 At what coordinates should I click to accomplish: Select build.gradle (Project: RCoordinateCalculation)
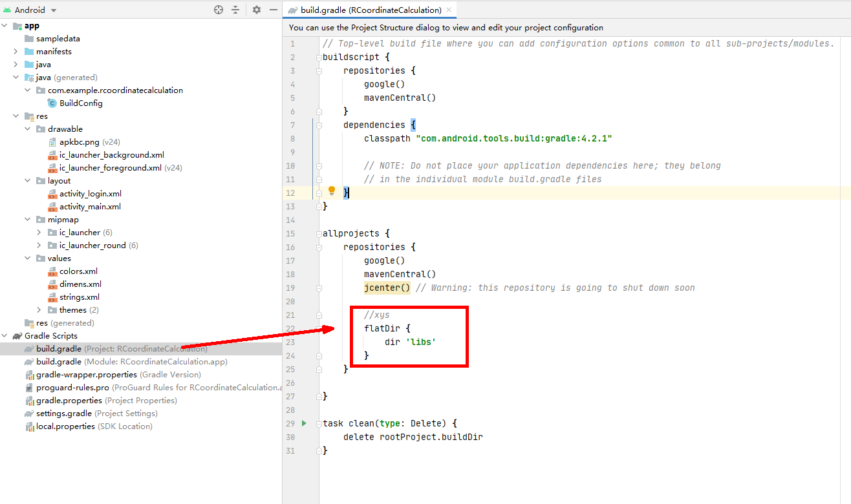122,349
